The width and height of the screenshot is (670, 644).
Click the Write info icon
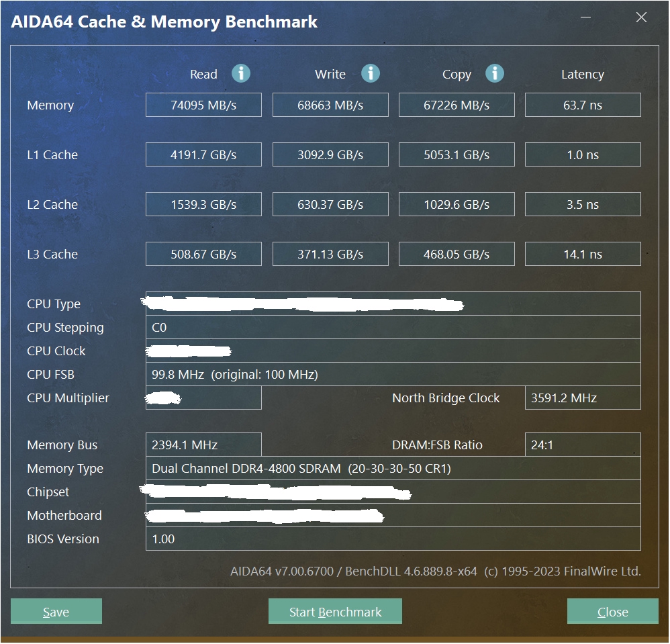click(x=371, y=73)
